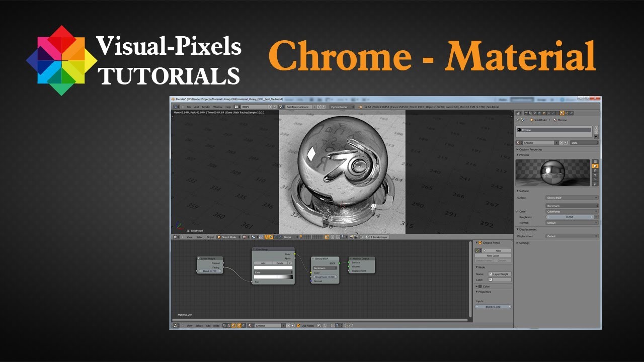644x362 pixels.
Task: Remove material slot with minus icon
Action: (596, 132)
